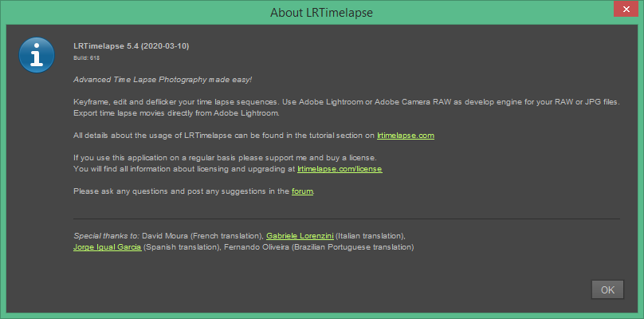
Task: Open the Jorge Igual Garcia link
Action: [107, 247]
